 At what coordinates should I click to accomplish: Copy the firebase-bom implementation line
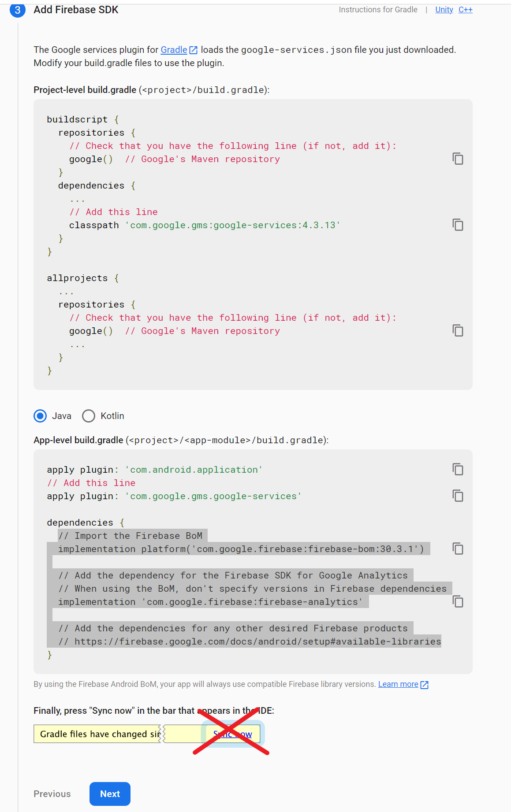[x=458, y=549]
